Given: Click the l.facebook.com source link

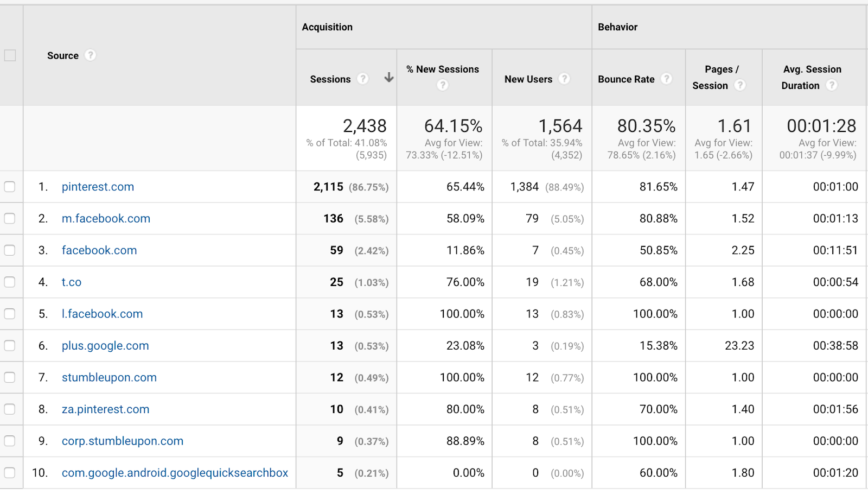Looking at the screenshot, I should coord(102,314).
